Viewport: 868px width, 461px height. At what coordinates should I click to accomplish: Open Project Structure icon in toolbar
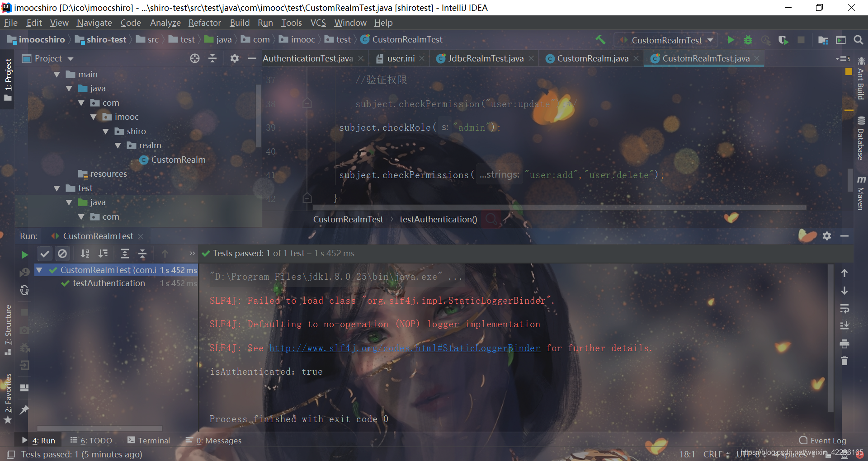pyautogui.click(x=823, y=40)
